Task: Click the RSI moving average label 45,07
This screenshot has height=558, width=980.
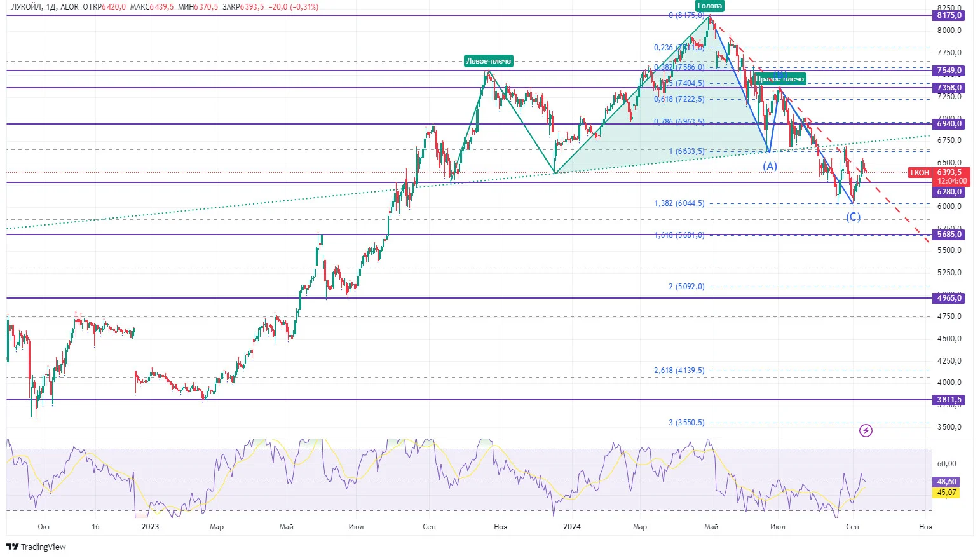Action: (946, 493)
